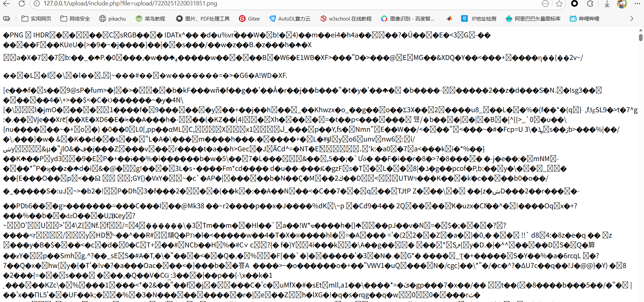Click the black circle extension icon
The image size is (644, 302).
tap(574, 3)
